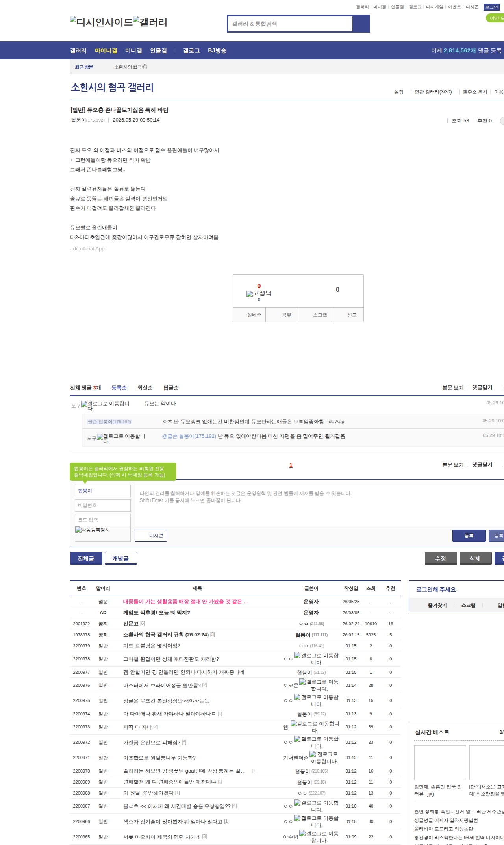Click the 갤러리 logo image beside 디시인사이드

click(x=150, y=22)
